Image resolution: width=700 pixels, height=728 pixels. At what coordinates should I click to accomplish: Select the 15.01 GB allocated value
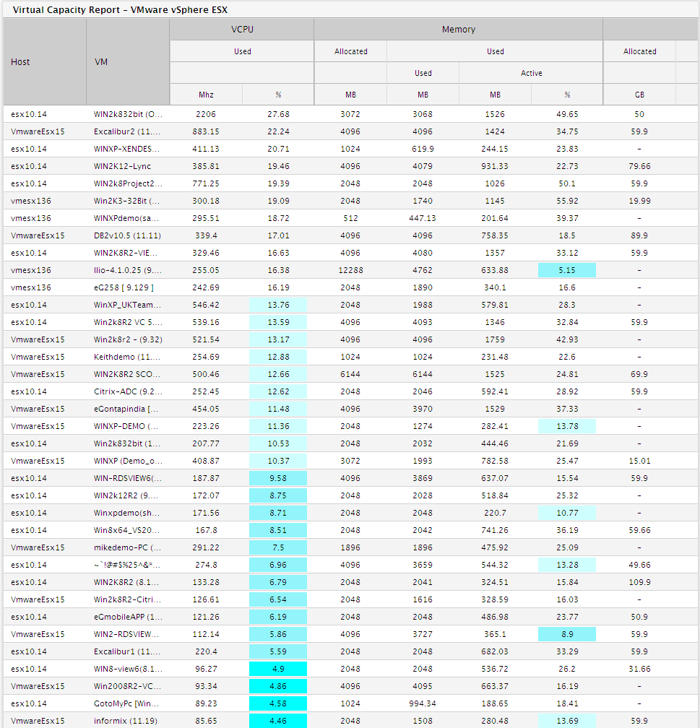tap(639, 461)
